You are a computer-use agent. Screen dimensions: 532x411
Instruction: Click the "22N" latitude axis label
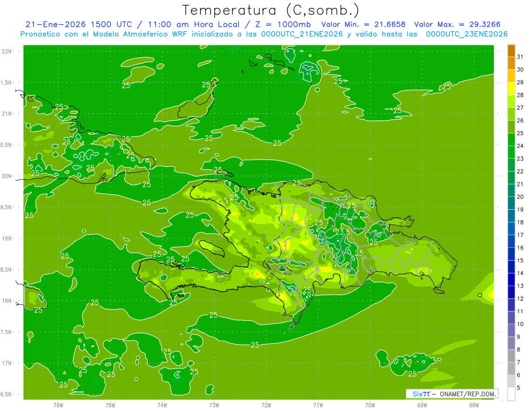[7, 51]
